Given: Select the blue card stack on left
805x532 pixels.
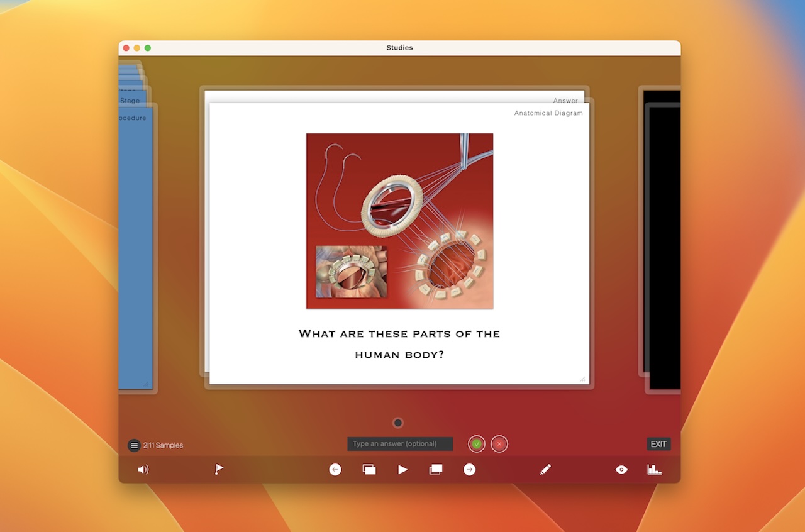Looking at the screenshot, I should (135, 245).
